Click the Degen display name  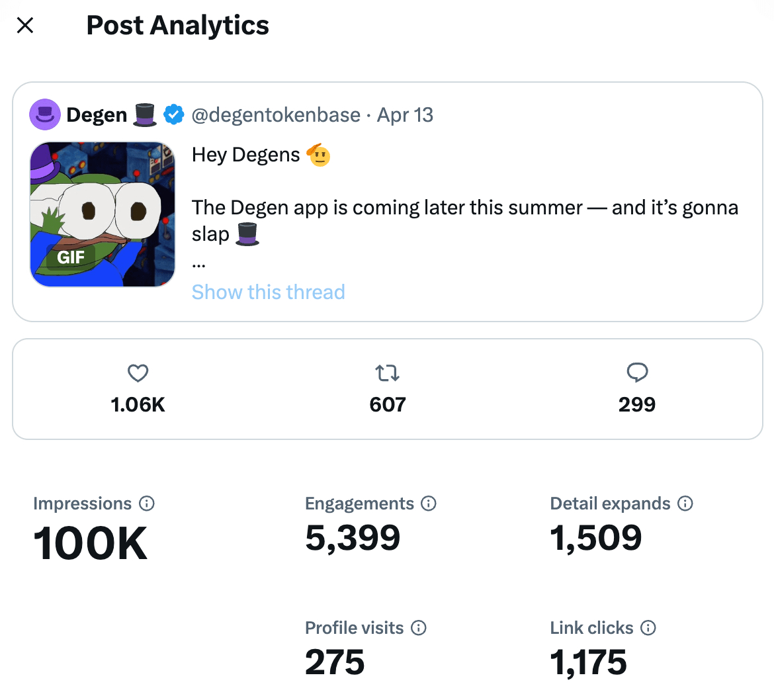(x=97, y=115)
